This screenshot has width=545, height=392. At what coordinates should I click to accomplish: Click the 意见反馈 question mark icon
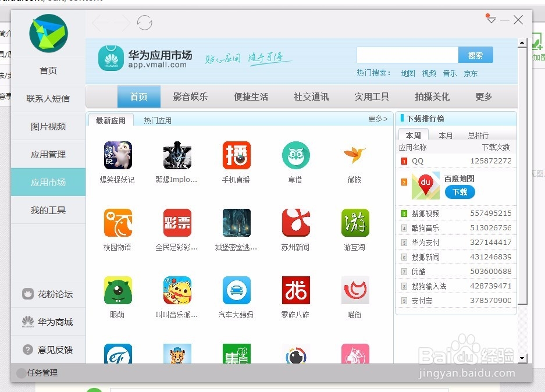[x=28, y=350]
